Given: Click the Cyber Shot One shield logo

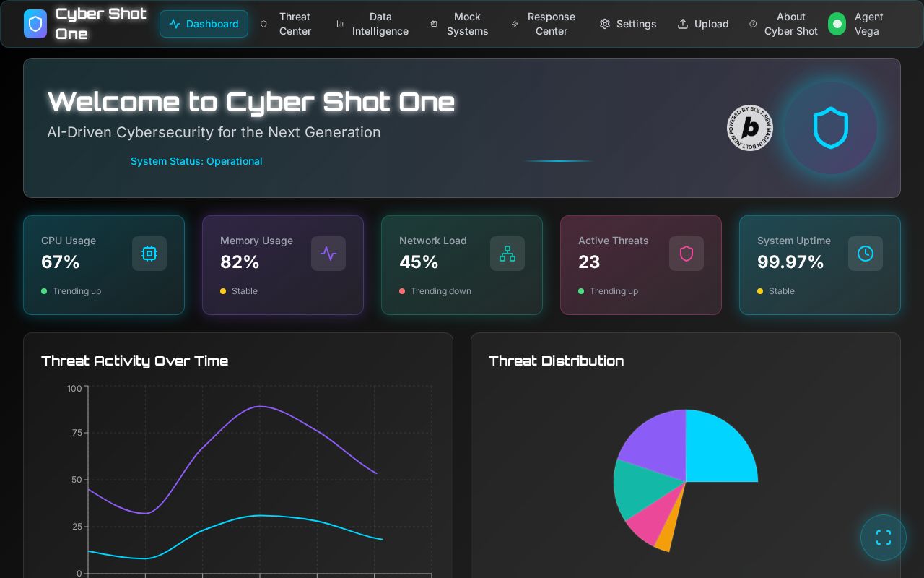Looking at the screenshot, I should point(35,24).
